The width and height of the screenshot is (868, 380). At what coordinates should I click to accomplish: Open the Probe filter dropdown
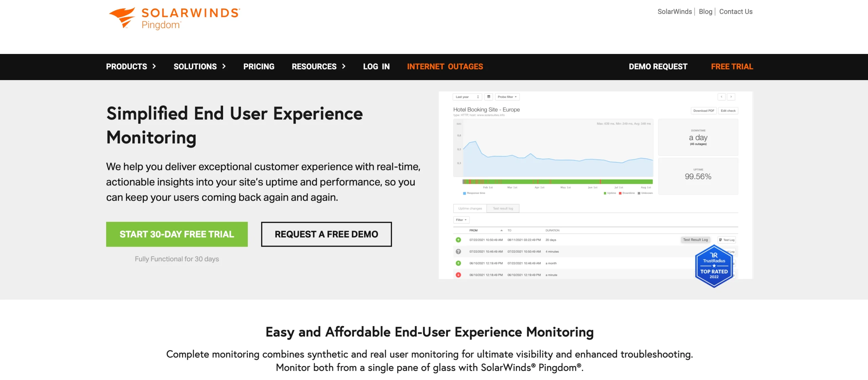[x=507, y=97]
